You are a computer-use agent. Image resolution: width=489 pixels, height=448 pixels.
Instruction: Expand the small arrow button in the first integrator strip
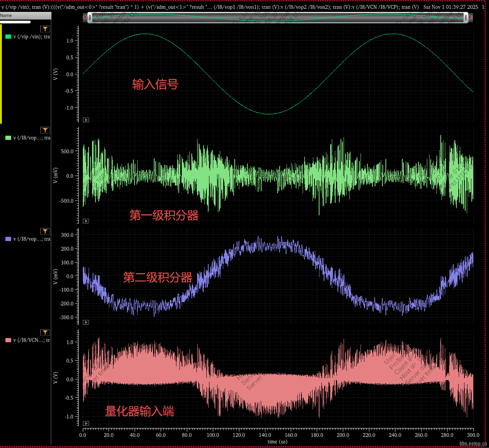(86, 221)
